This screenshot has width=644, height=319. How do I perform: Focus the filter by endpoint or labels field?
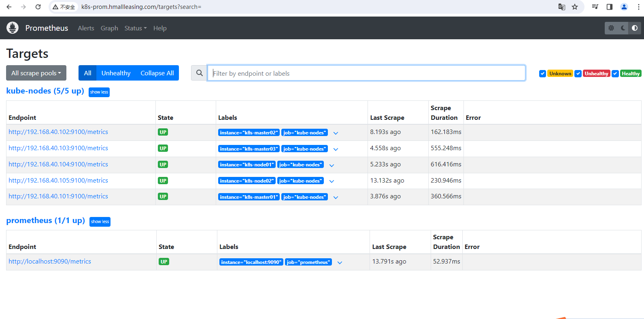(366, 73)
